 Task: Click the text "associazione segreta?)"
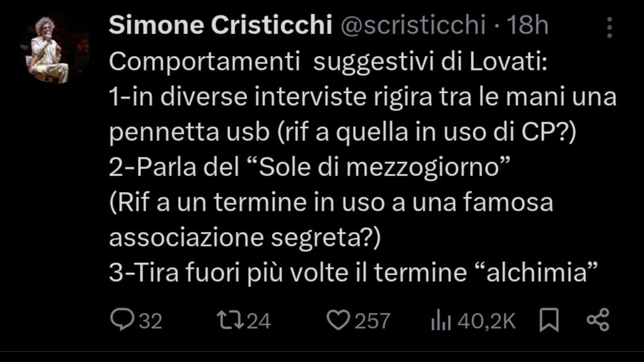[x=245, y=238]
